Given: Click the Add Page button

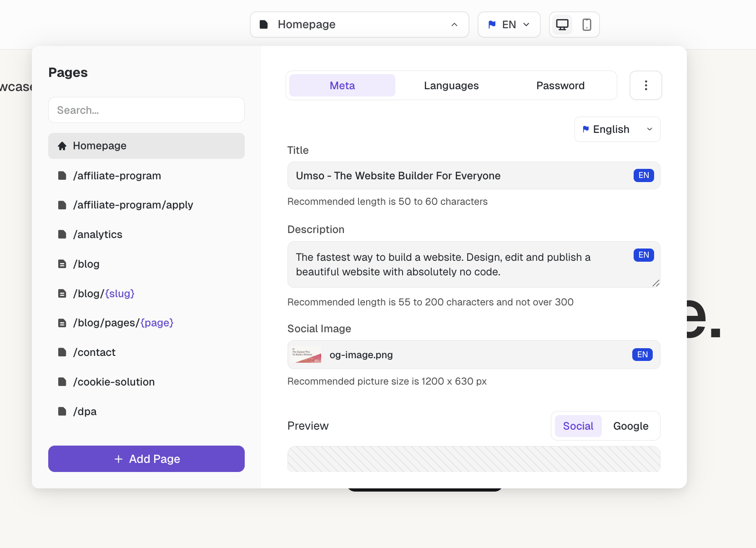Looking at the screenshot, I should pos(146,459).
